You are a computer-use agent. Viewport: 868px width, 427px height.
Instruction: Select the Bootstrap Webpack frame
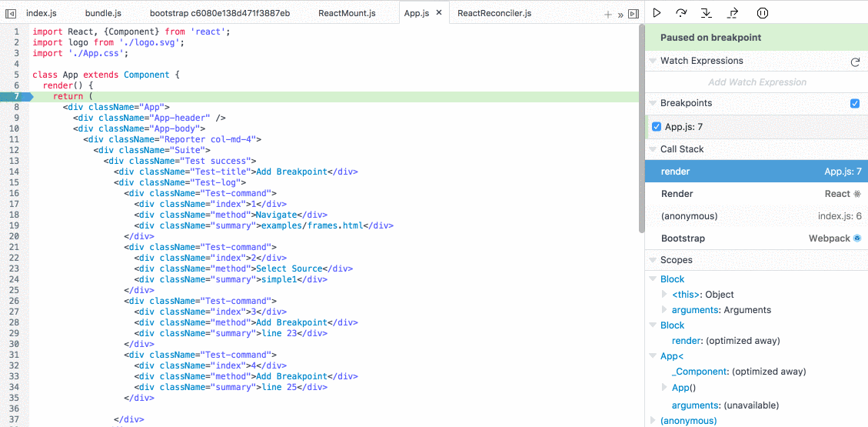click(757, 239)
